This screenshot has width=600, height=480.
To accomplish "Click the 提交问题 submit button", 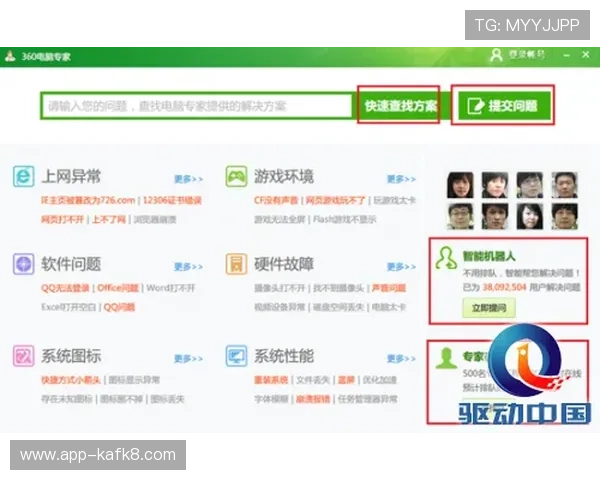I will (504, 106).
